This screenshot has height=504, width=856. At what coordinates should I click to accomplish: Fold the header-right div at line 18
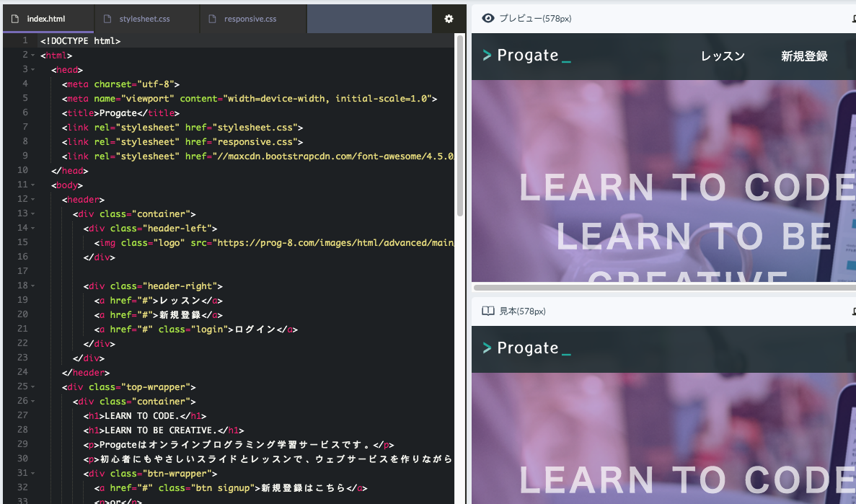click(33, 286)
